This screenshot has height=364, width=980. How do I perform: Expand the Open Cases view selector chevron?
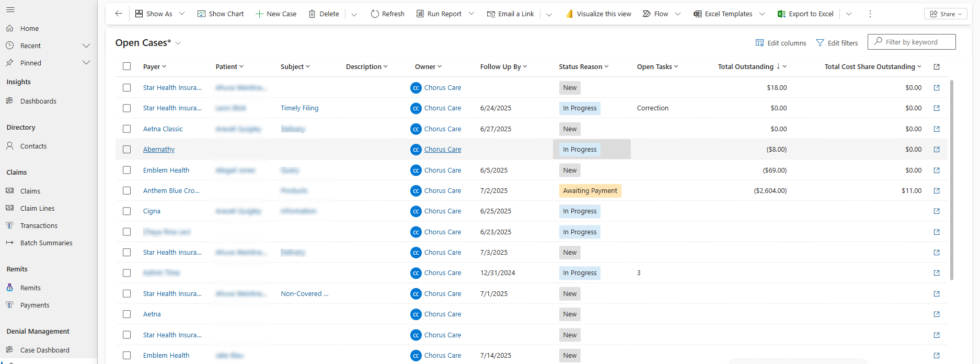(x=178, y=43)
